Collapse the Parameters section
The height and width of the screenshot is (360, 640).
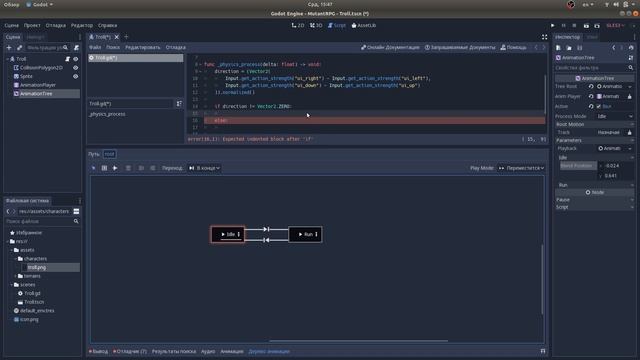click(x=595, y=140)
